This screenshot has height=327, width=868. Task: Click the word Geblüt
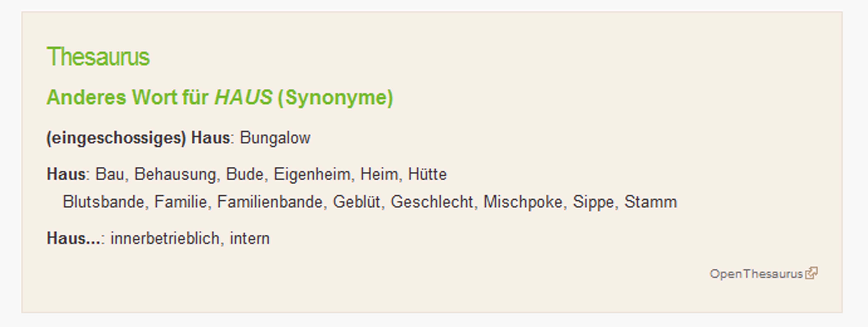[357, 202]
